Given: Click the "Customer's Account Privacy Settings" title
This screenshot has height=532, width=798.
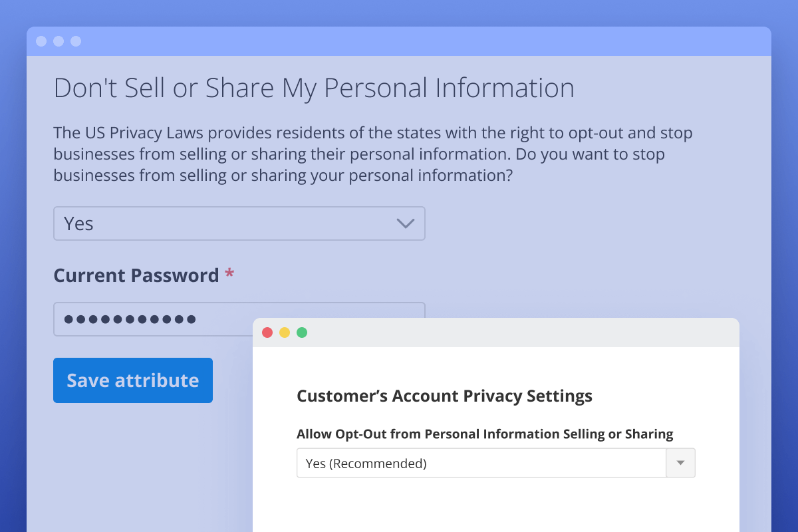Looking at the screenshot, I should 444,396.
